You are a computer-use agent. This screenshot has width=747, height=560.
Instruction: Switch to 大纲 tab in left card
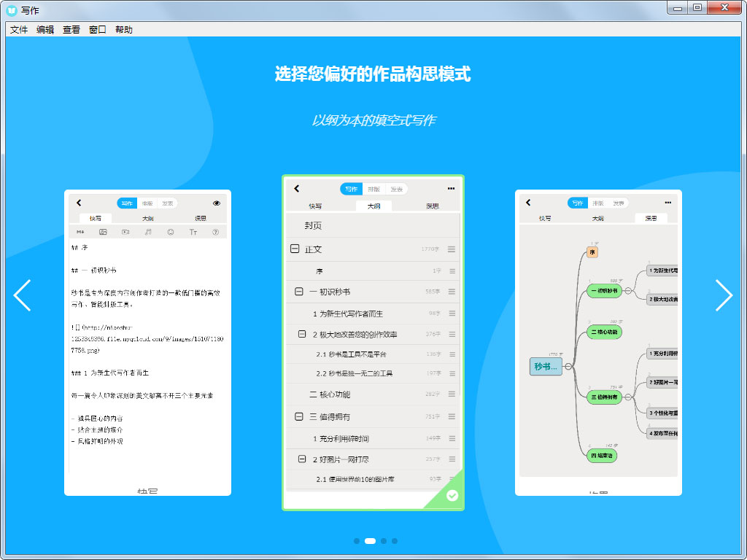(x=147, y=218)
